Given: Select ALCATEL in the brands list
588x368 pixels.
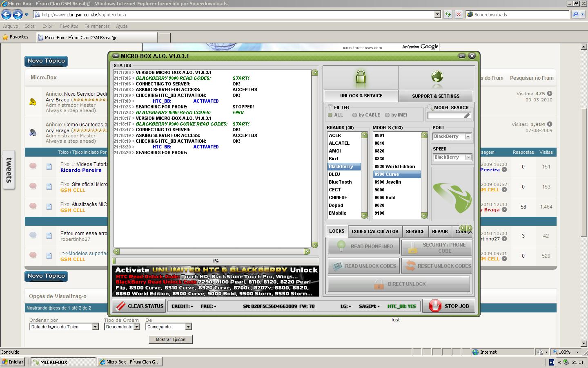Looking at the screenshot, I should point(343,143).
